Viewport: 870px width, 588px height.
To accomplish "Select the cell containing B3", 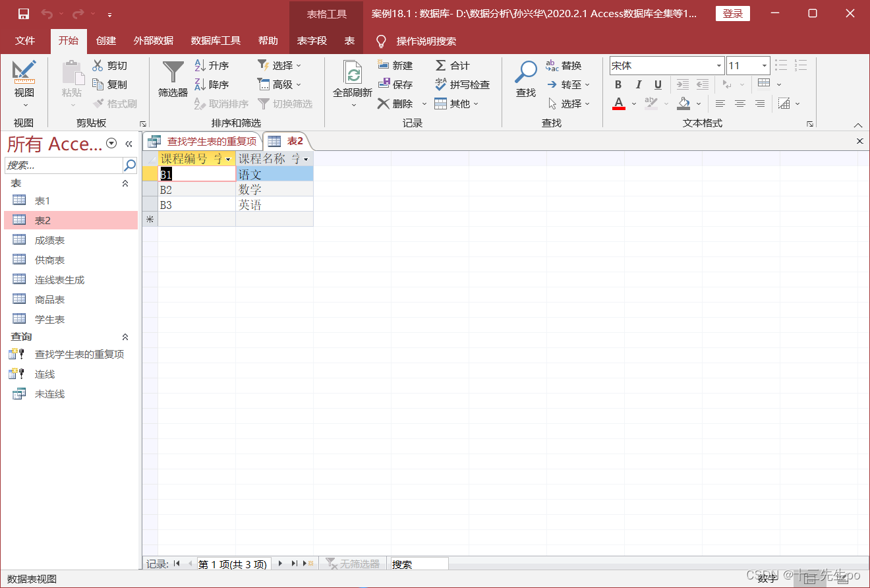I will point(196,205).
